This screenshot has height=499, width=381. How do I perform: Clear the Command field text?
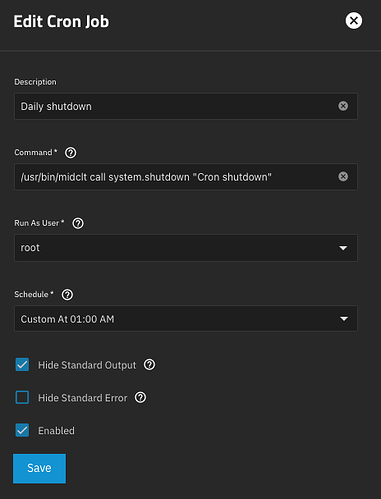(x=343, y=176)
